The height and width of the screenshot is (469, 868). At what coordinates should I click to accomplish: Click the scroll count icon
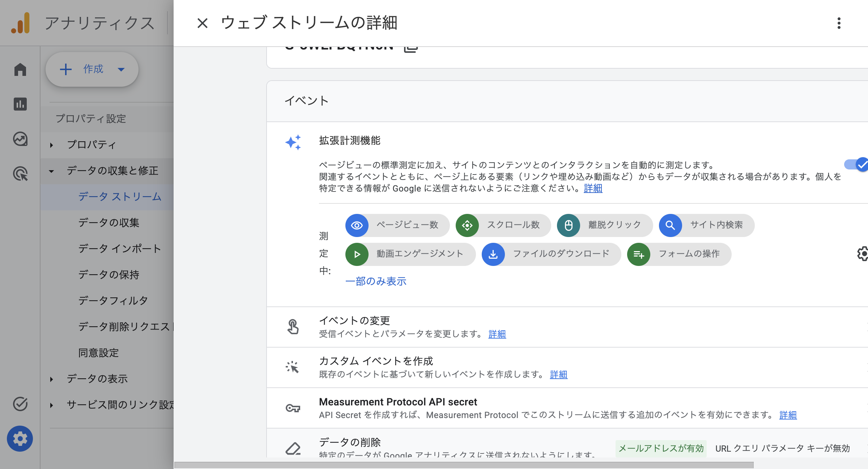pyautogui.click(x=467, y=225)
